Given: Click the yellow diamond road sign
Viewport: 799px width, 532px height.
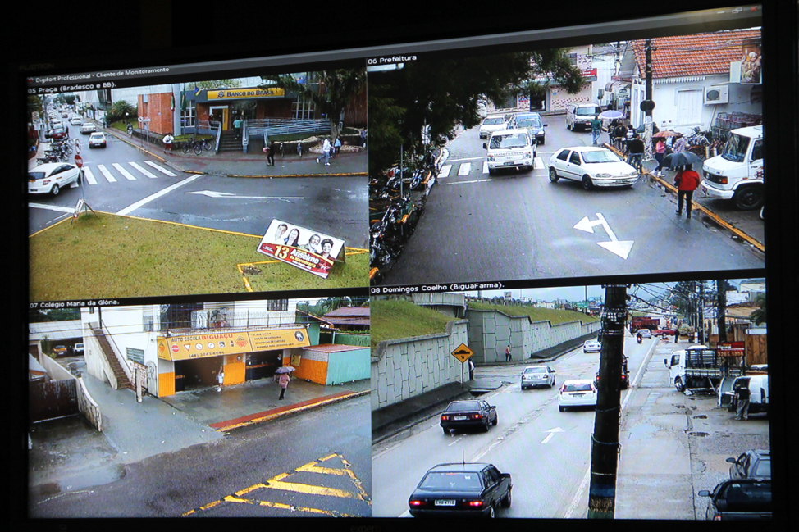Looking at the screenshot, I should pyautogui.click(x=462, y=353).
